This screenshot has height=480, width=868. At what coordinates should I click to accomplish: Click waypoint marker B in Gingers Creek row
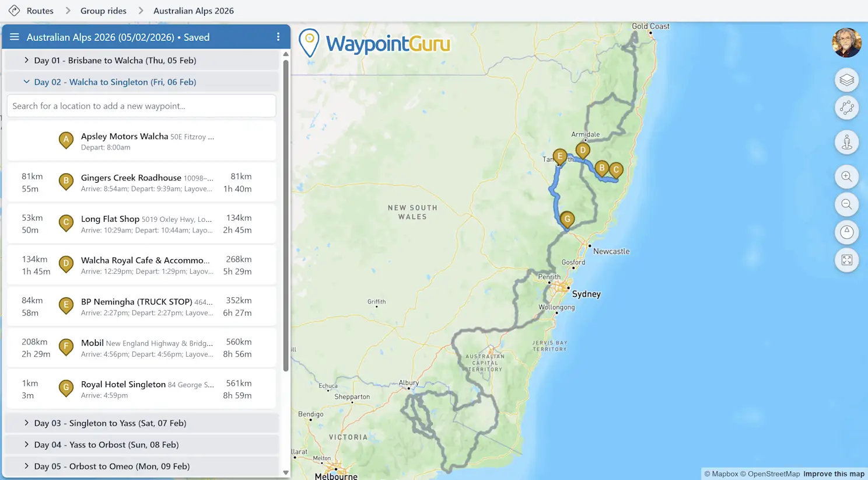point(66,182)
